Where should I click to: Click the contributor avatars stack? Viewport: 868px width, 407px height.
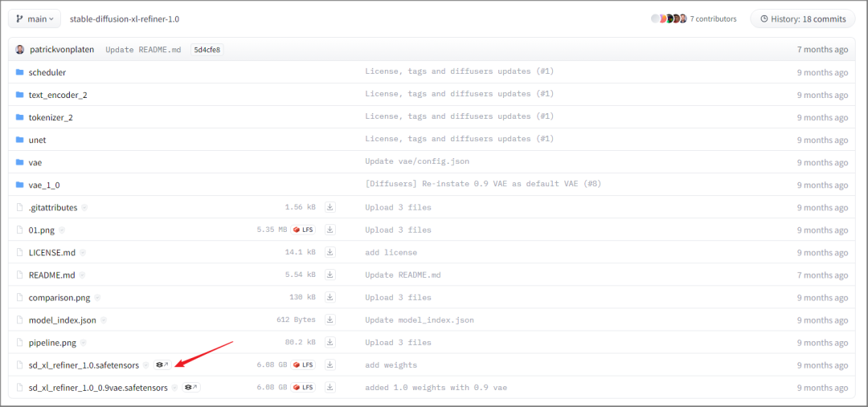click(x=669, y=18)
